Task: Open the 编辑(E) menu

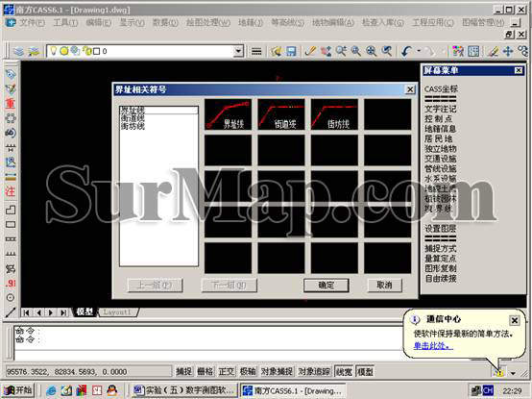Action: click(x=98, y=23)
